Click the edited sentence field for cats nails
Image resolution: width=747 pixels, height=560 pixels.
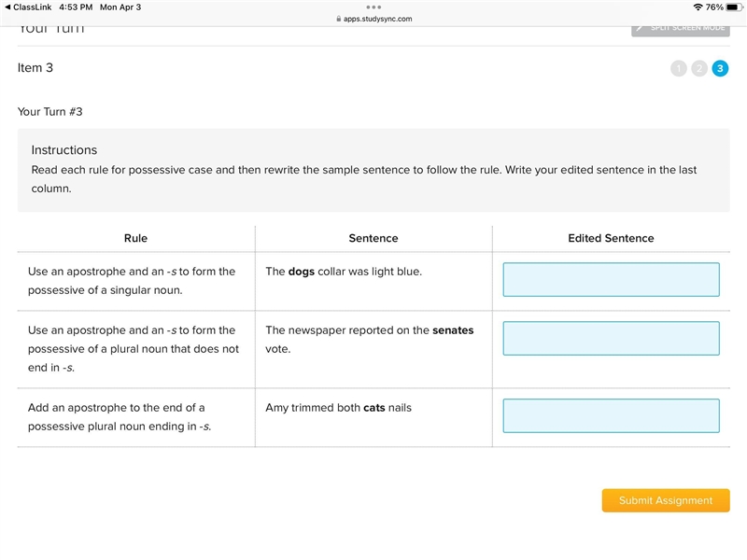612,416
